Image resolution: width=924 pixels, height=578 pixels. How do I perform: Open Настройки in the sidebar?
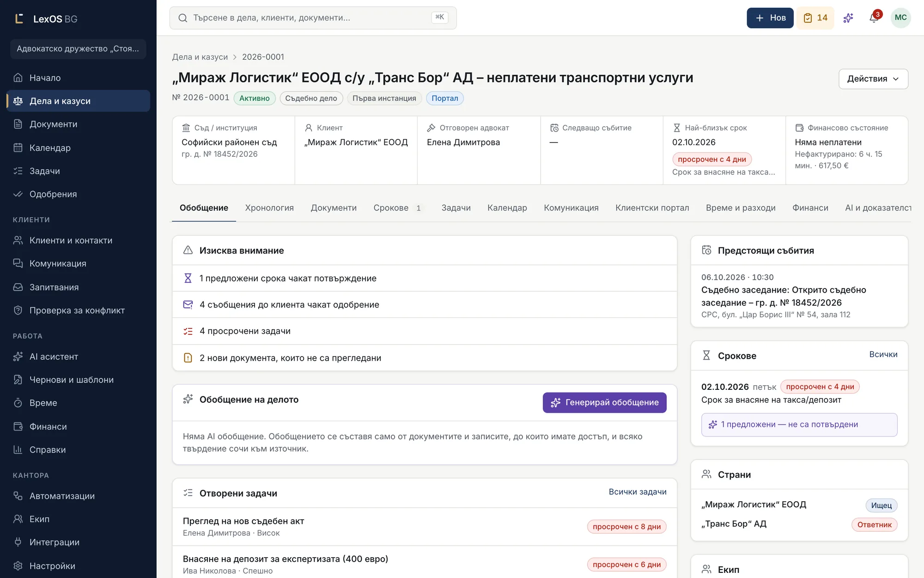[x=78, y=566]
